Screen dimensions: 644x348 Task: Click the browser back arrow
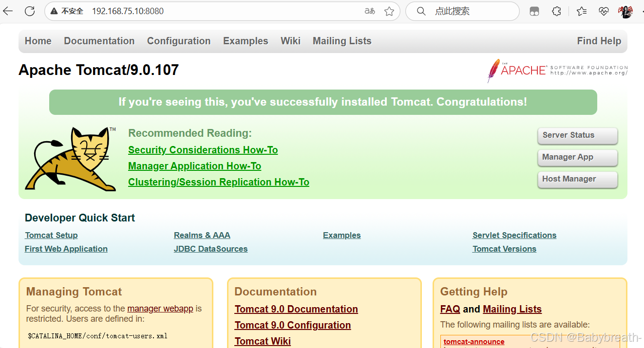click(x=7, y=11)
